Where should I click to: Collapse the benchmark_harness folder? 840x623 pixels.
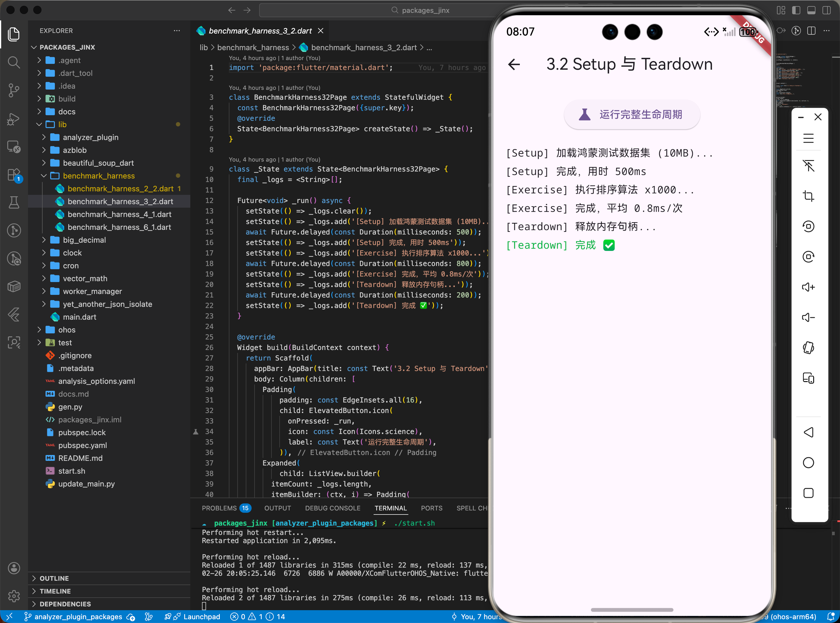(x=98, y=176)
